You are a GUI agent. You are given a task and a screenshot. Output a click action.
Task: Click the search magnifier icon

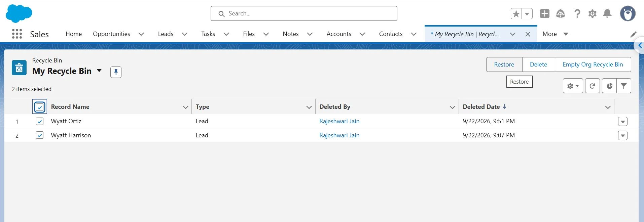coord(221,14)
